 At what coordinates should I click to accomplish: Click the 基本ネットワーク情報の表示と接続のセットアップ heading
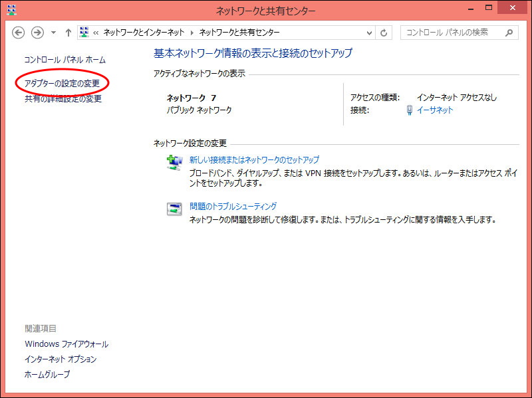point(253,53)
